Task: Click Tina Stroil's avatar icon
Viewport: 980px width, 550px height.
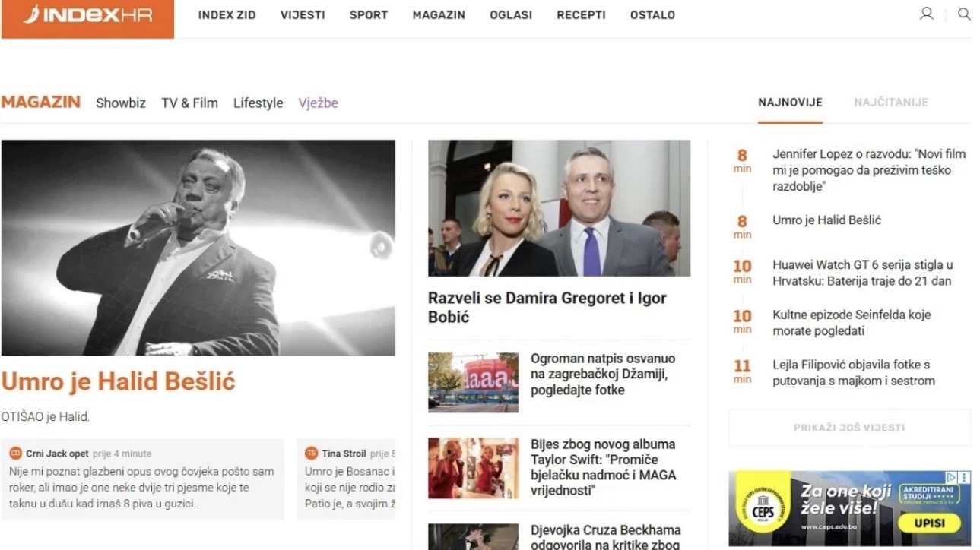Action: click(x=311, y=454)
